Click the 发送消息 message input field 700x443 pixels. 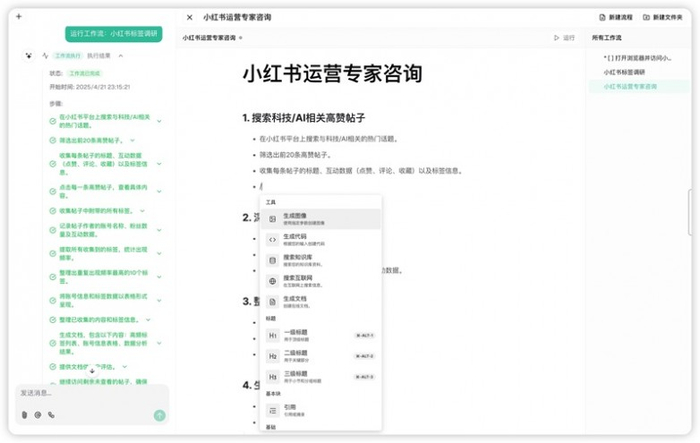(x=92, y=393)
